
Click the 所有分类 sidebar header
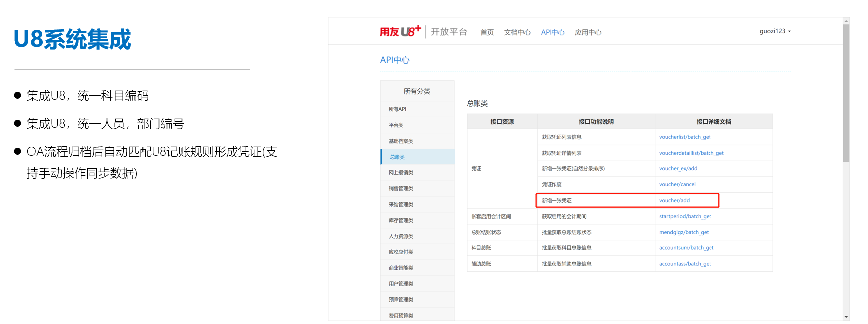click(417, 91)
